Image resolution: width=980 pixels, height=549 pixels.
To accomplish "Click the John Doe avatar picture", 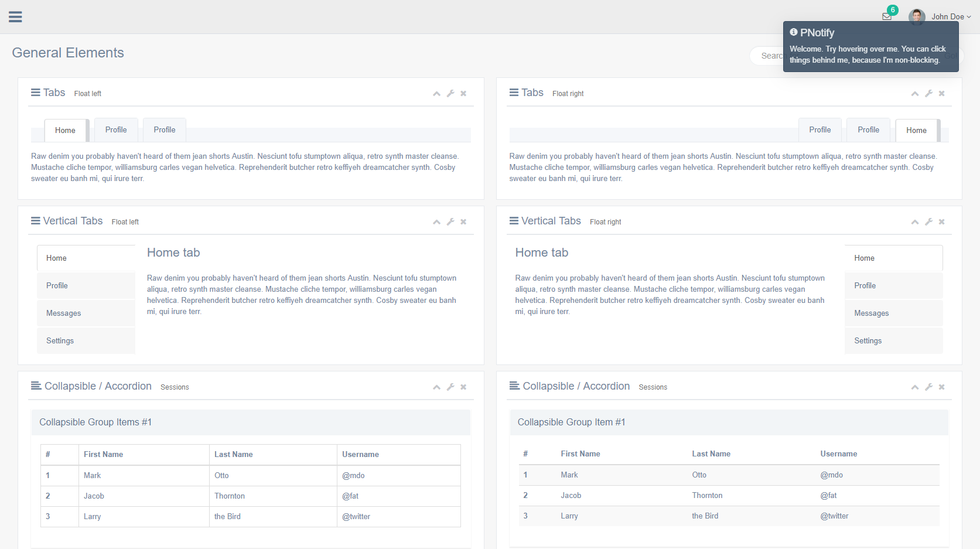I will (917, 16).
